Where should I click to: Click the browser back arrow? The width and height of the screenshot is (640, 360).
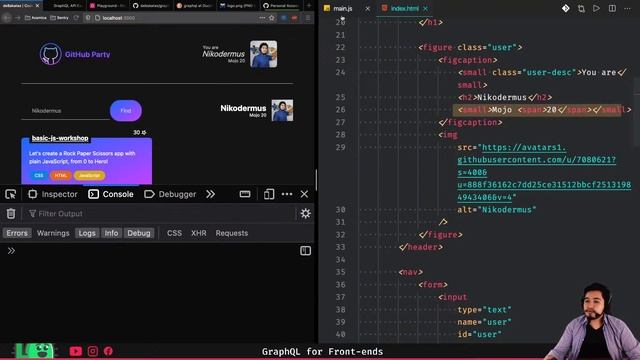click(7, 18)
